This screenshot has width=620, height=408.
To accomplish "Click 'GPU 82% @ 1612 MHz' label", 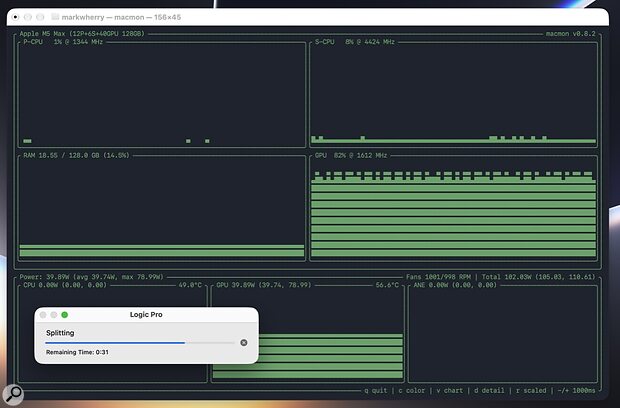I will (x=351, y=155).
